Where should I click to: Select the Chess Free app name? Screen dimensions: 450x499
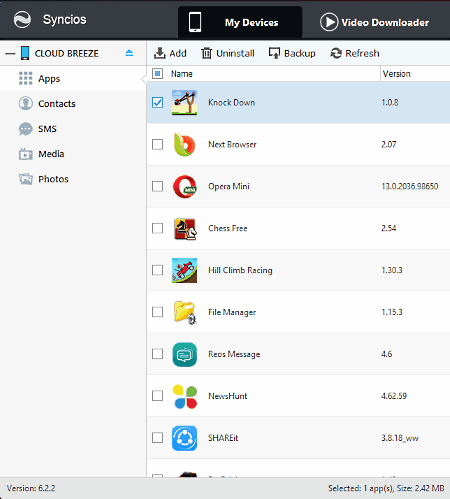tap(228, 228)
